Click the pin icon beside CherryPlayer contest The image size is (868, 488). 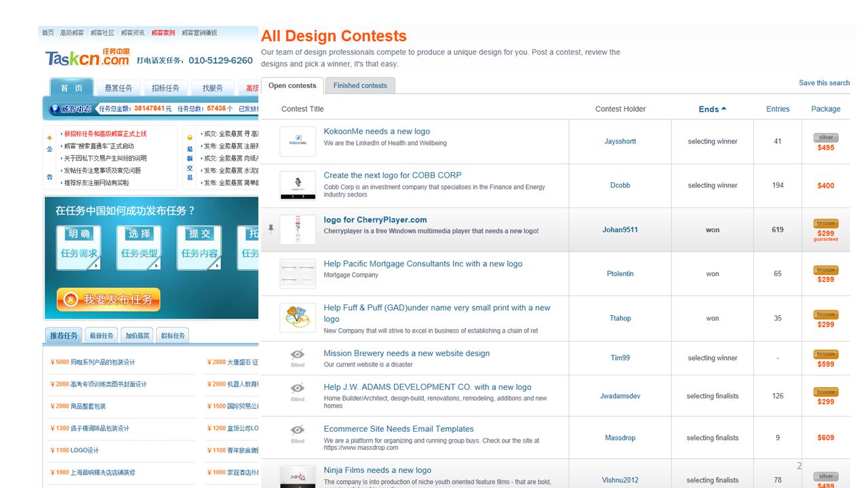[x=271, y=229]
